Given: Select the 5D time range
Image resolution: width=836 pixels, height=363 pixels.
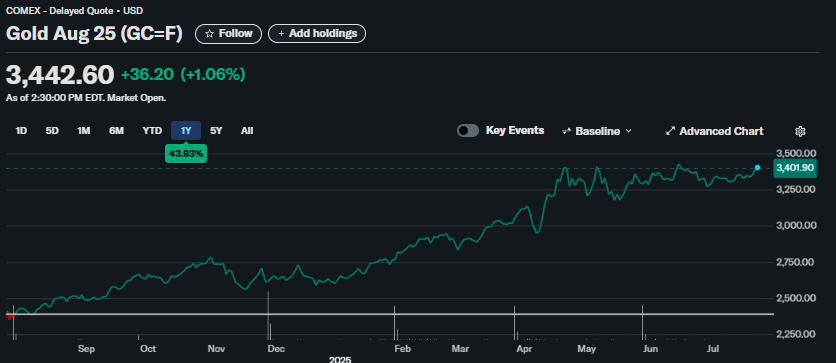Looking at the screenshot, I should pyautogui.click(x=52, y=131).
